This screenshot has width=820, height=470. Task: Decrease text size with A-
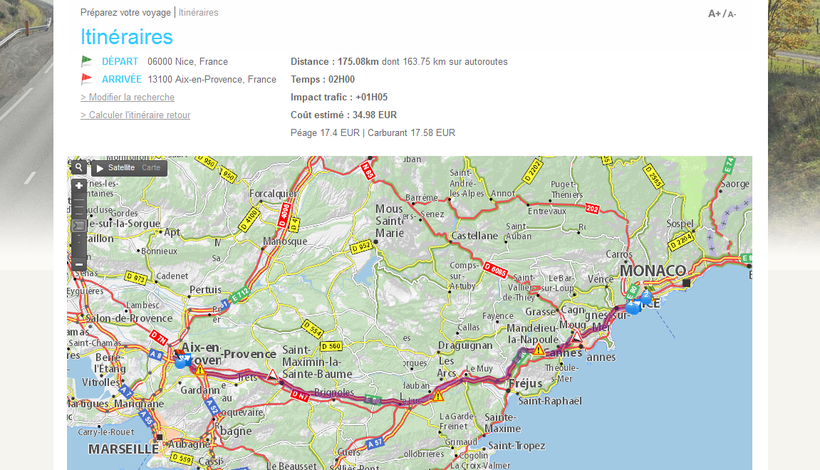[731, 14]
